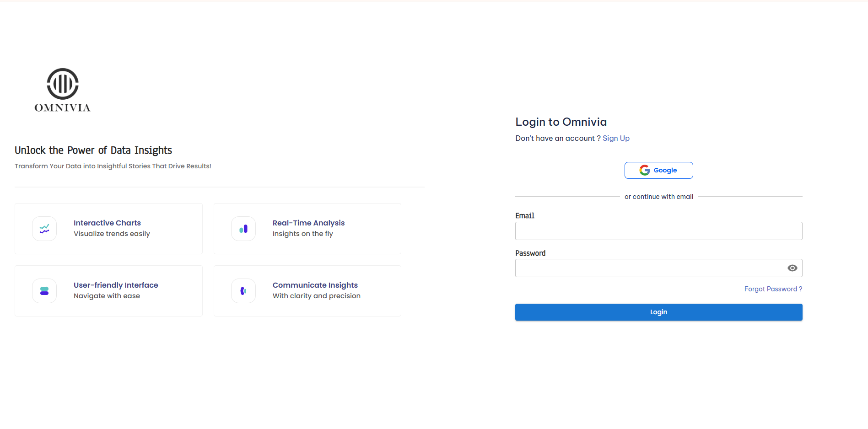Open the Forgot Password link

(773, 289)
